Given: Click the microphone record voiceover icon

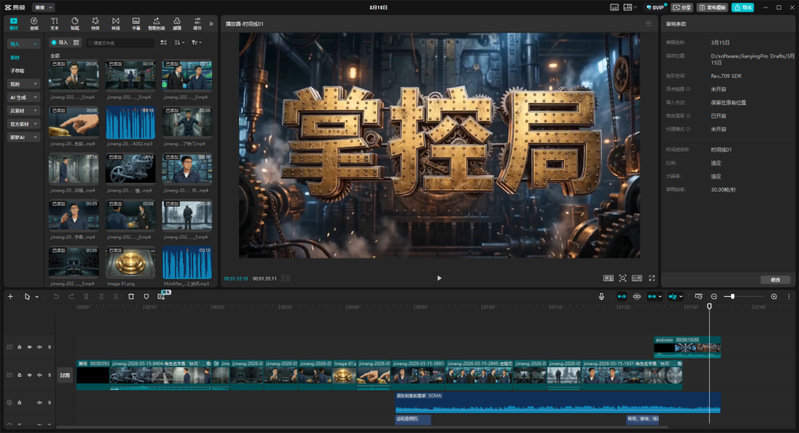Looking at the screenshot, I should click(601, 297).
